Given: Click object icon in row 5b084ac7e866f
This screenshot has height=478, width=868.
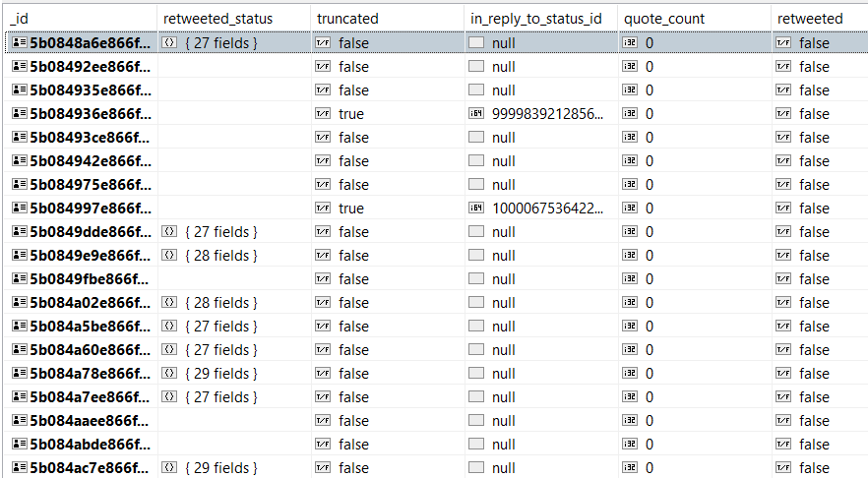Looking at the screenshot, I should pos(169,467).
